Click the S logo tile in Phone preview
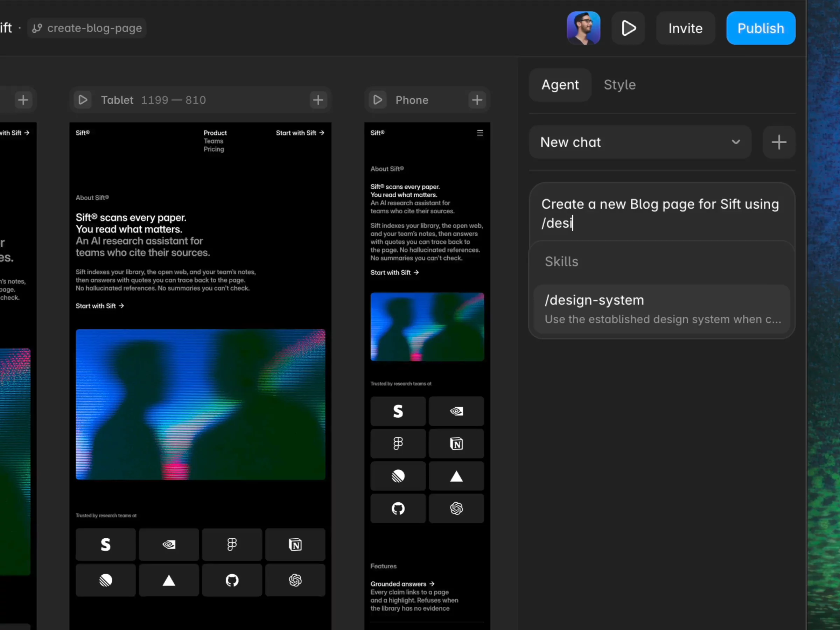Image resolution: width=840 pixels, height=630 pixels. (x=398, y=411)
